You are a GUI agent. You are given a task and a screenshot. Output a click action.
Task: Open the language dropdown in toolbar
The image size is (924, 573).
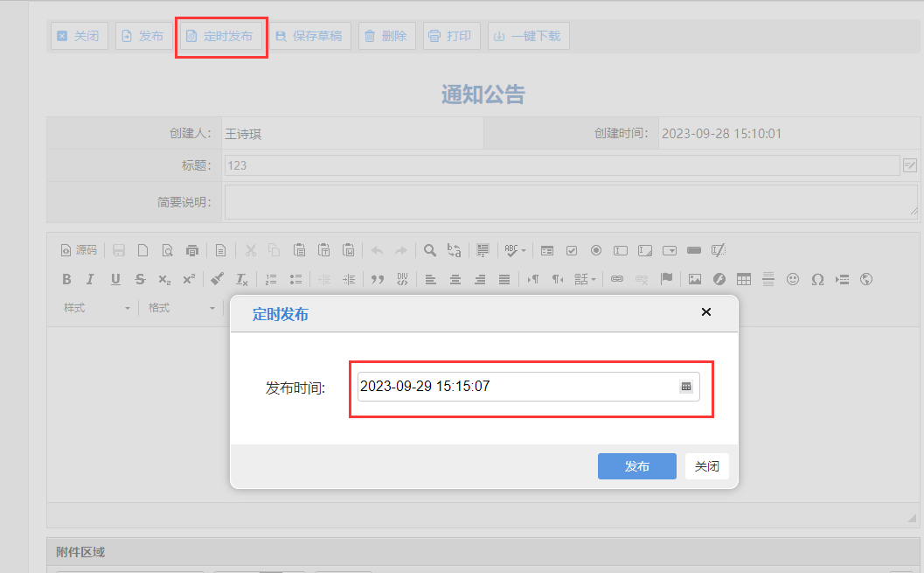coord(585,279)
